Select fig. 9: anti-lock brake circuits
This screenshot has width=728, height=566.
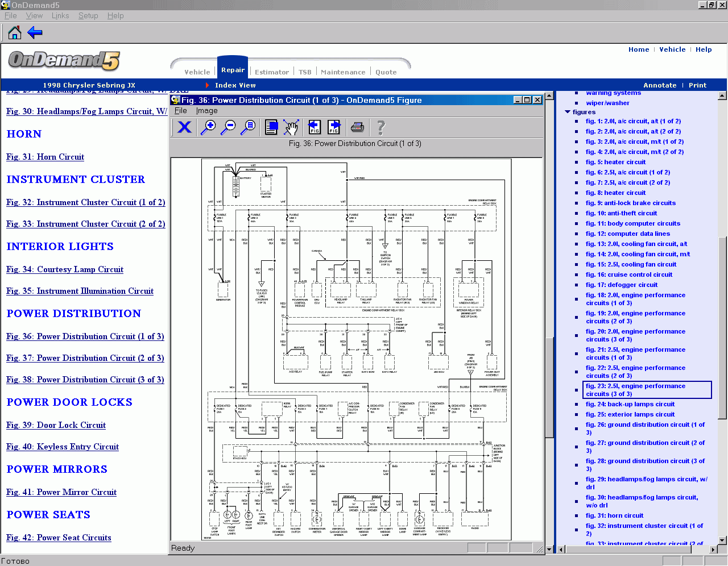coord(631,203)
